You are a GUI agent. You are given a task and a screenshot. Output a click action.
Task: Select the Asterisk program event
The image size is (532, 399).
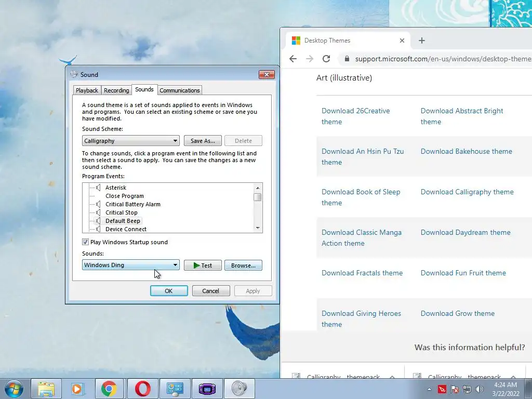point(116,187)
